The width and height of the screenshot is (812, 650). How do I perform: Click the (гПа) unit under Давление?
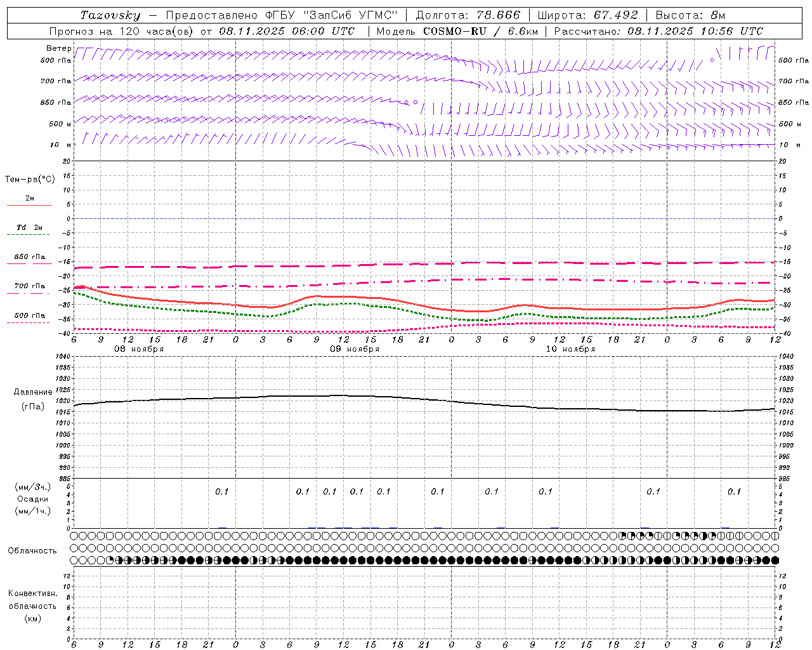click(33, 407)
